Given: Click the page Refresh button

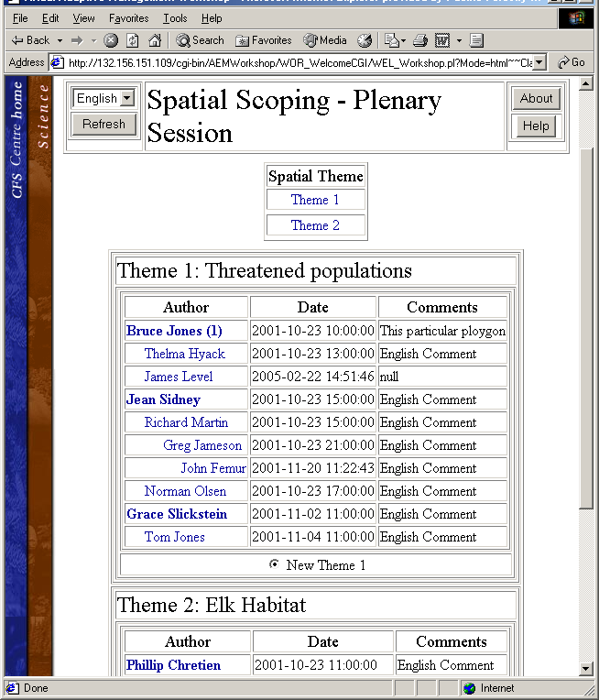Looking at the screenshot, I should [103, 124].
